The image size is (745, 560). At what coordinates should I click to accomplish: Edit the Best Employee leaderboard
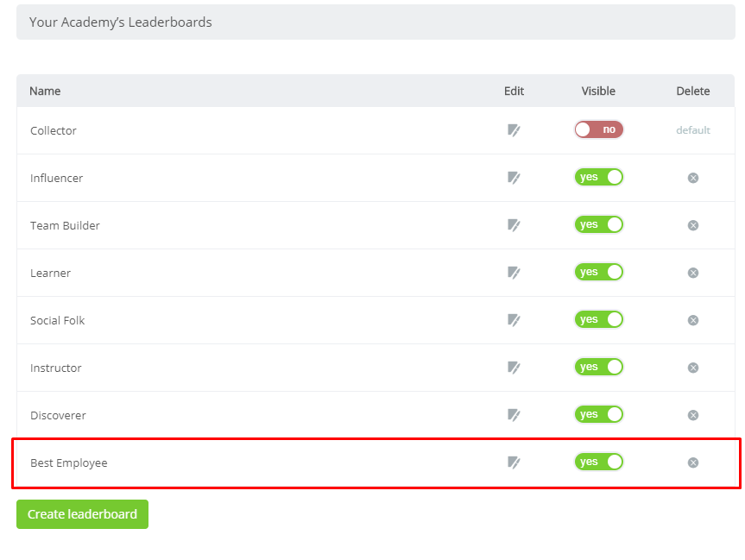click(514, 462)
